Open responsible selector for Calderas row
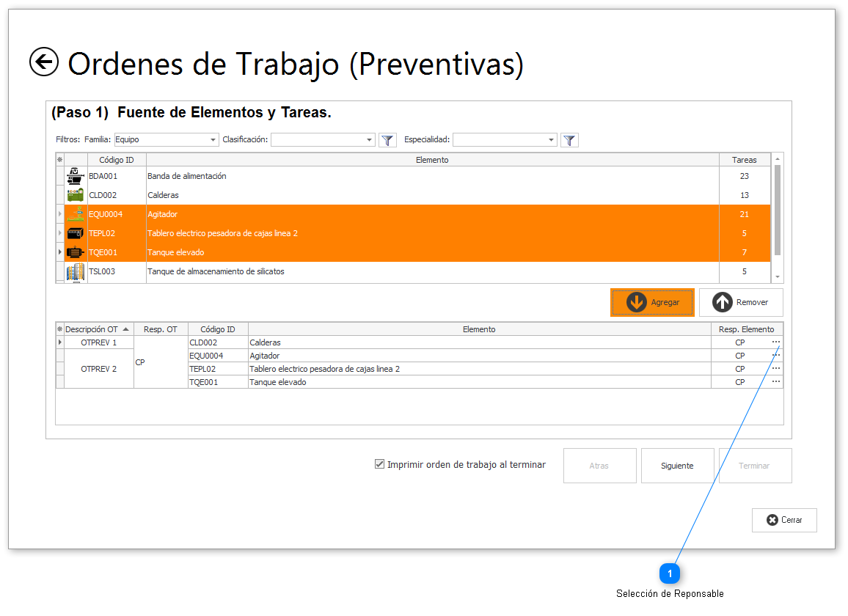 [x=776, y=342]
